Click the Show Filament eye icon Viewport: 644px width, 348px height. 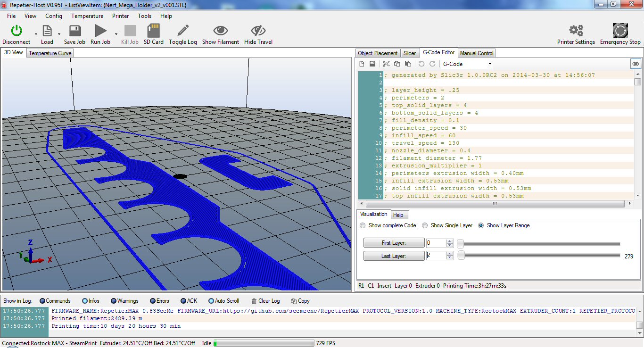click(220, 31)
